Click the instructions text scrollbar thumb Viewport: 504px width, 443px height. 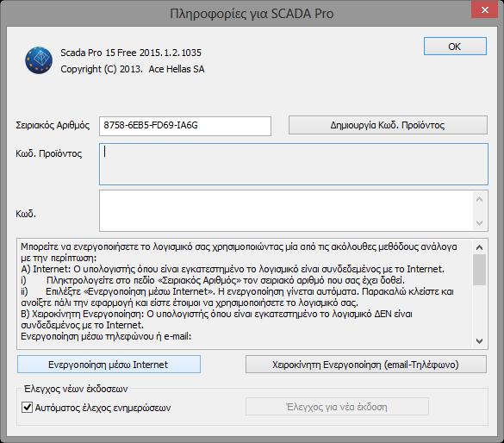click(479, 270)
